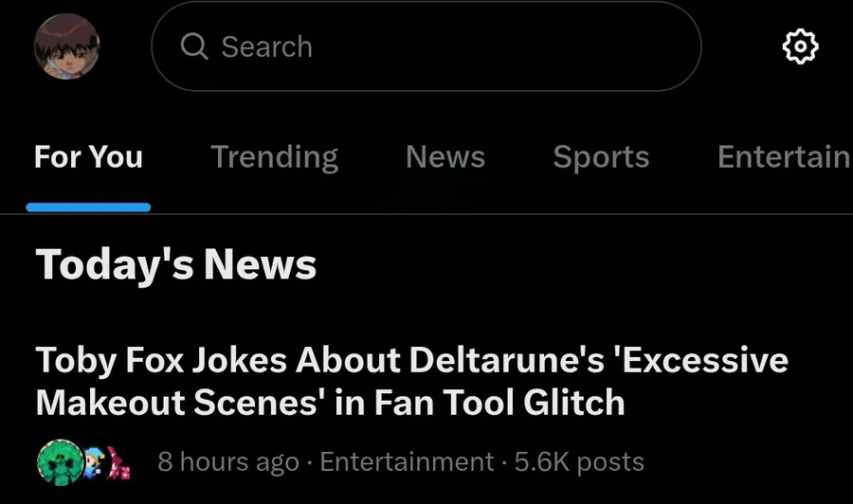The width and height of the screenshot is (853, 504).
Task: Switch to the Trending tab
Action: (274, 156)
